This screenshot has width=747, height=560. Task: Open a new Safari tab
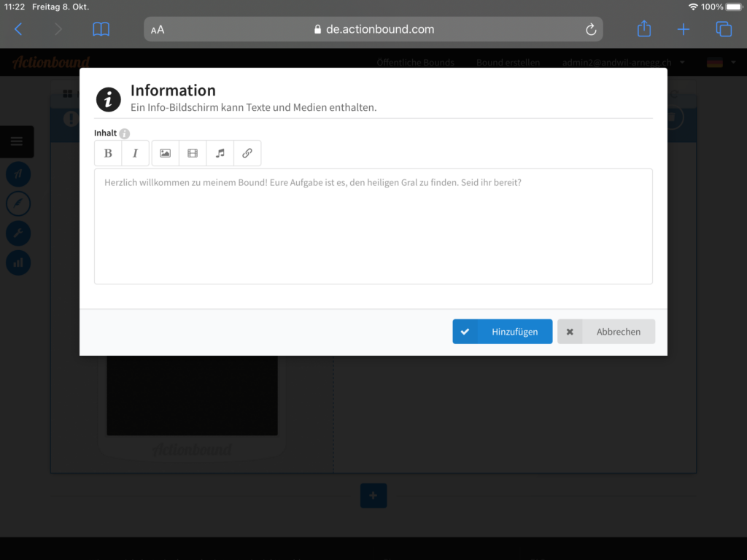[683, 29]
